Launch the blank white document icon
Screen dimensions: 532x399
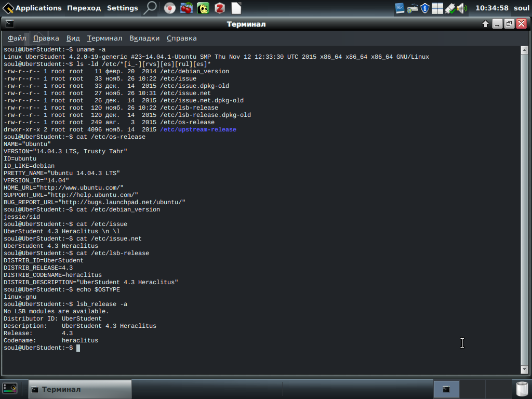coord(236,8)
